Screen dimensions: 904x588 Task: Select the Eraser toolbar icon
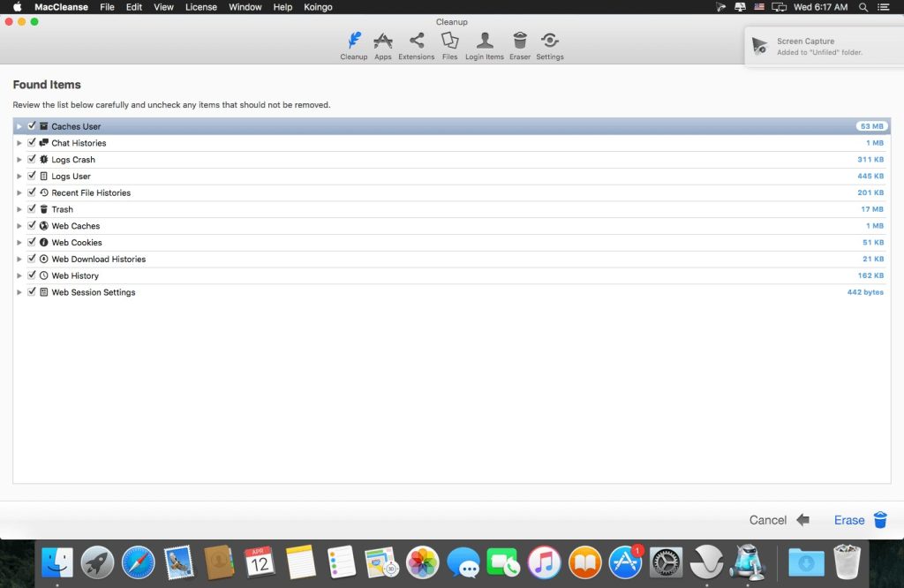(520, 45)
